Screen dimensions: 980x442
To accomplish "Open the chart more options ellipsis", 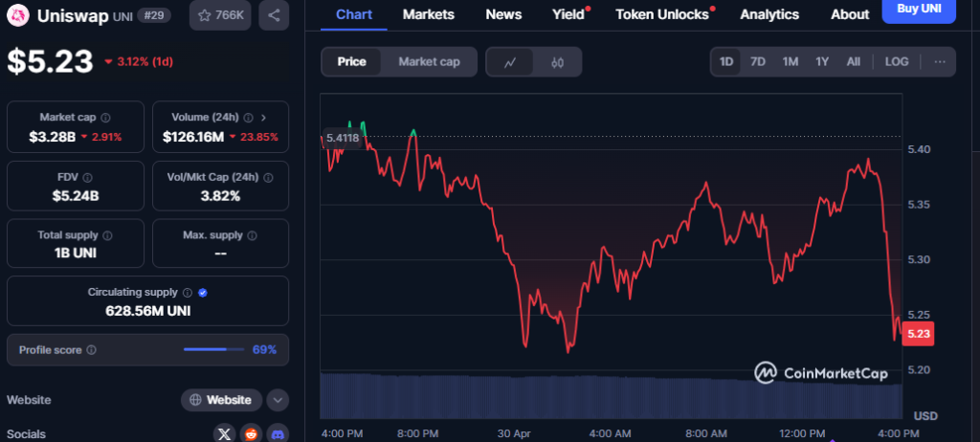I will pyautogui.click(x=940, y=62).
